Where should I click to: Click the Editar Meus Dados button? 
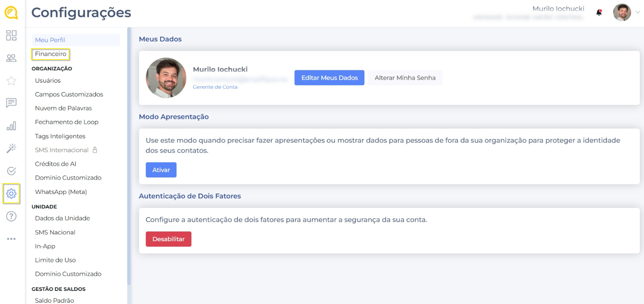coord(329,78)
